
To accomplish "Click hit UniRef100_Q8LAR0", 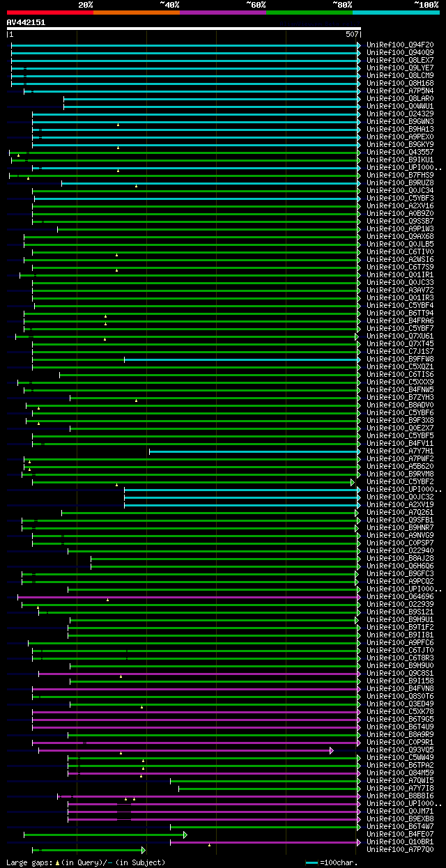I will pyautogui.click(x=399, y=99).
